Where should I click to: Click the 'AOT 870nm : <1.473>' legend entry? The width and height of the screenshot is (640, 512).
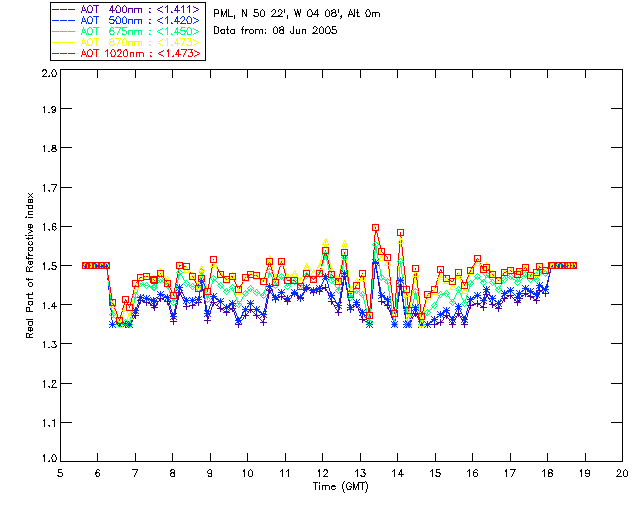[x=126, y=42]
